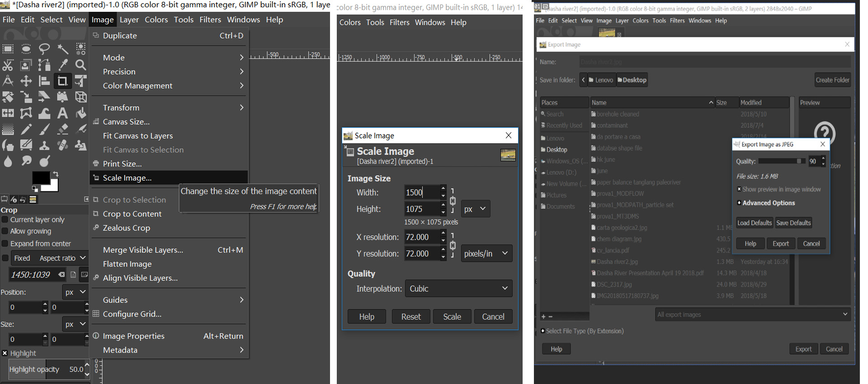Toggle the Expand from center checkbox

pos(5,244)
